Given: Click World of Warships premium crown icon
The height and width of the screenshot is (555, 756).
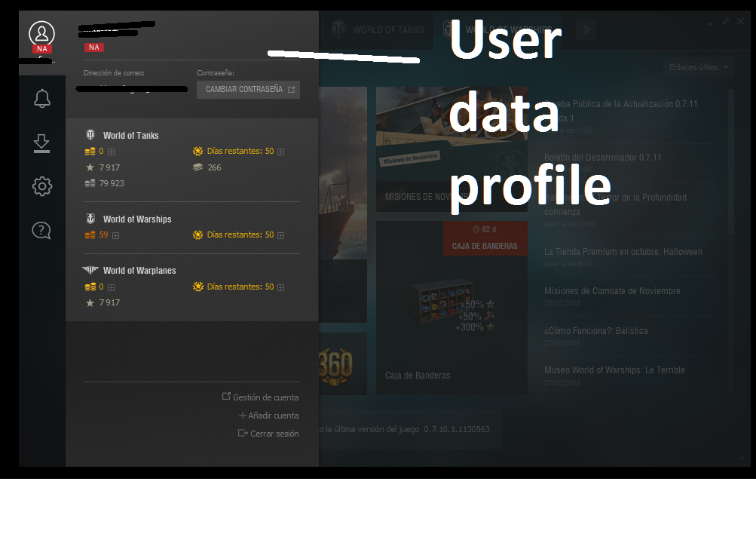Looking at the screenshot, I should tap(197, 235).
